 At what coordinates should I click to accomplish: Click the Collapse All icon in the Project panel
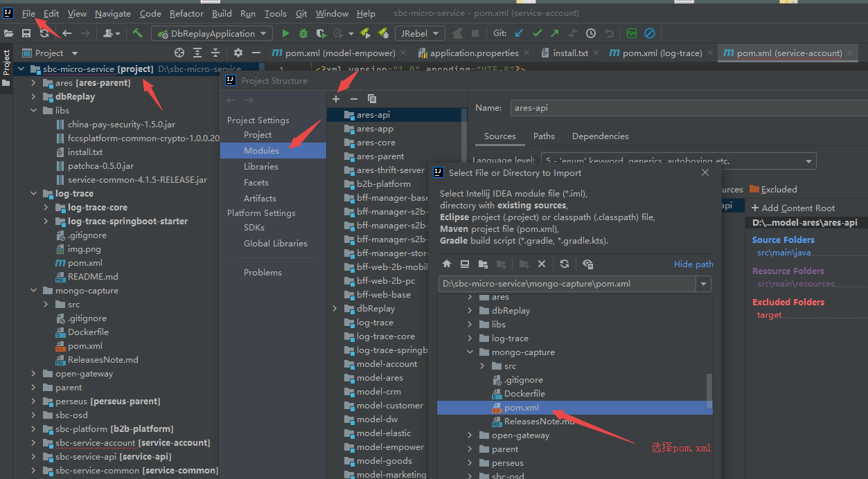215,53
